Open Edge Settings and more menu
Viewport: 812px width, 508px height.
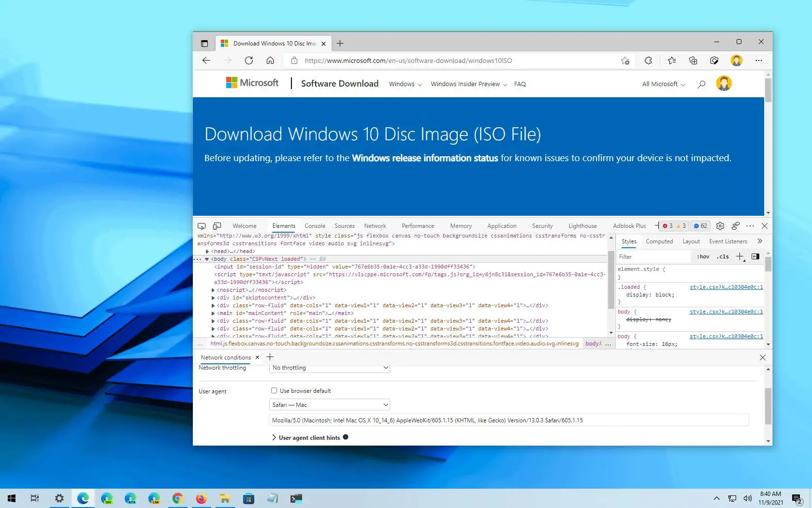pos(759,60)
